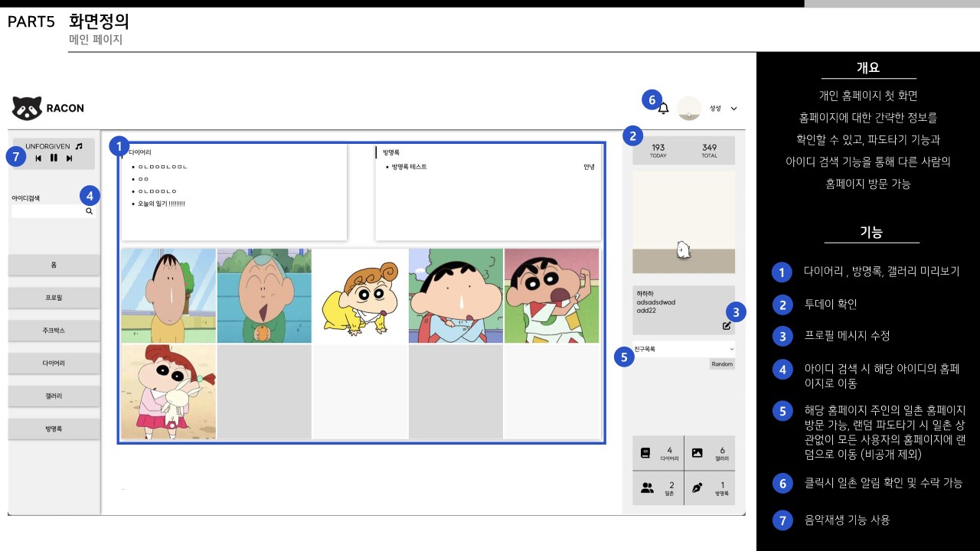Open the 갤러리 sidebar menu
The height and width of the screenshot is (551, 980).
tap(54, 396)
